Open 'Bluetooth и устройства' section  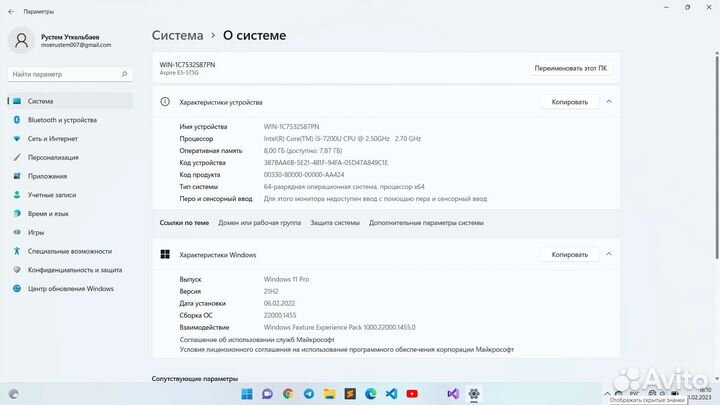tap(70, 120)
